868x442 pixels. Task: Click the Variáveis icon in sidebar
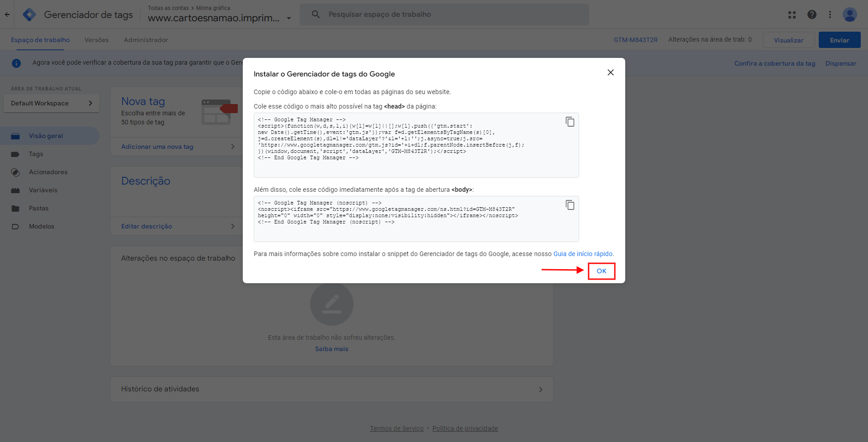click(15, 190)
